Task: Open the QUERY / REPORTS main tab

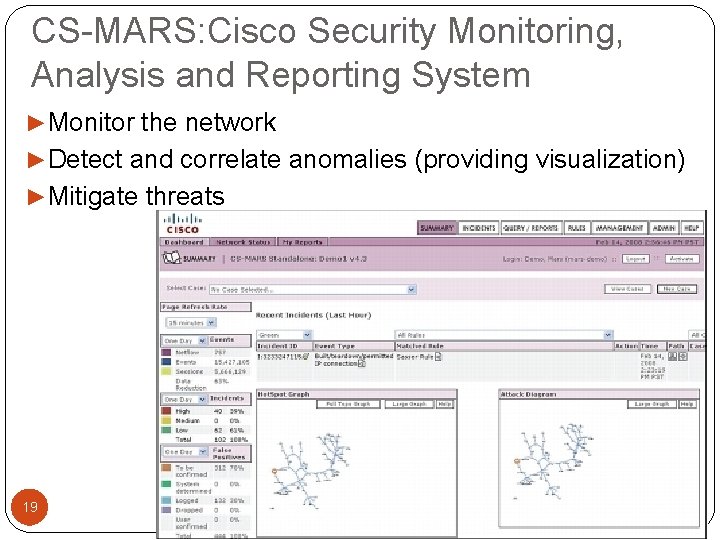Action: 531,228
